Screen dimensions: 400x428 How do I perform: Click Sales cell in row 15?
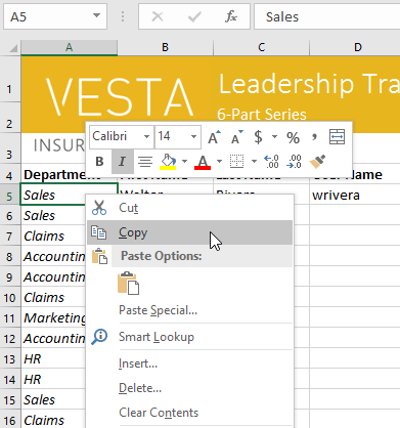tap(53, 400)
